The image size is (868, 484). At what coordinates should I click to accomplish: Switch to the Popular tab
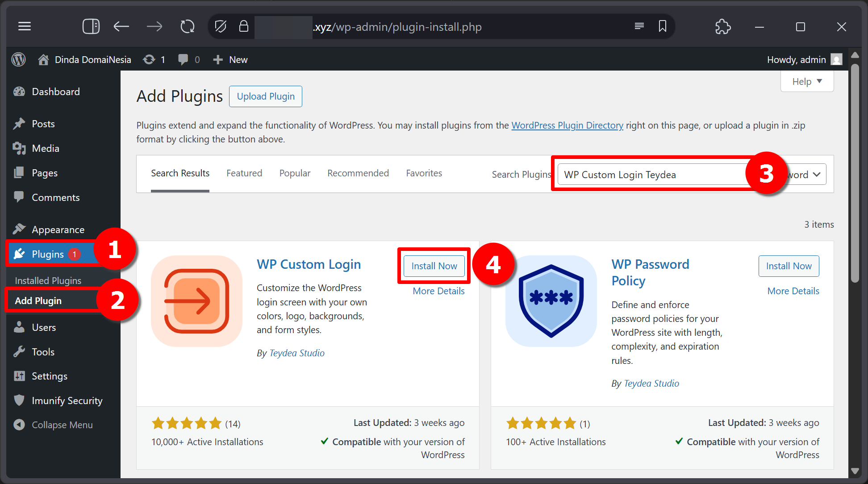pos(295,173)
